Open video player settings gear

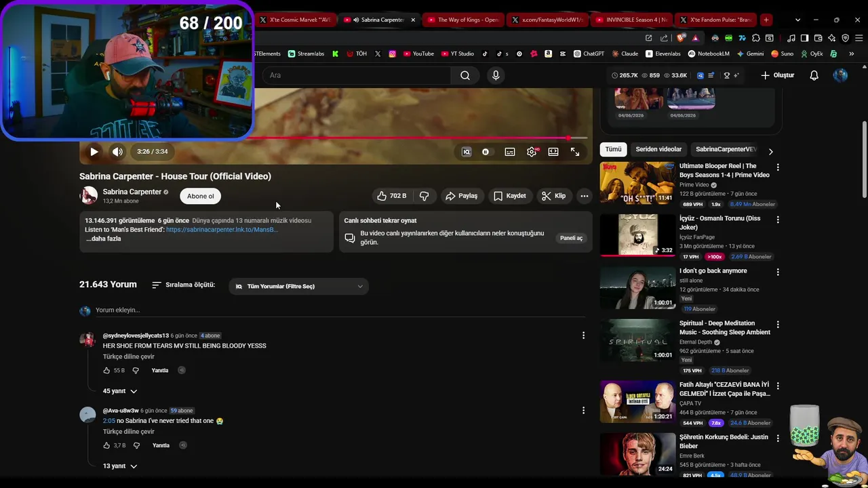coord(532,152)
